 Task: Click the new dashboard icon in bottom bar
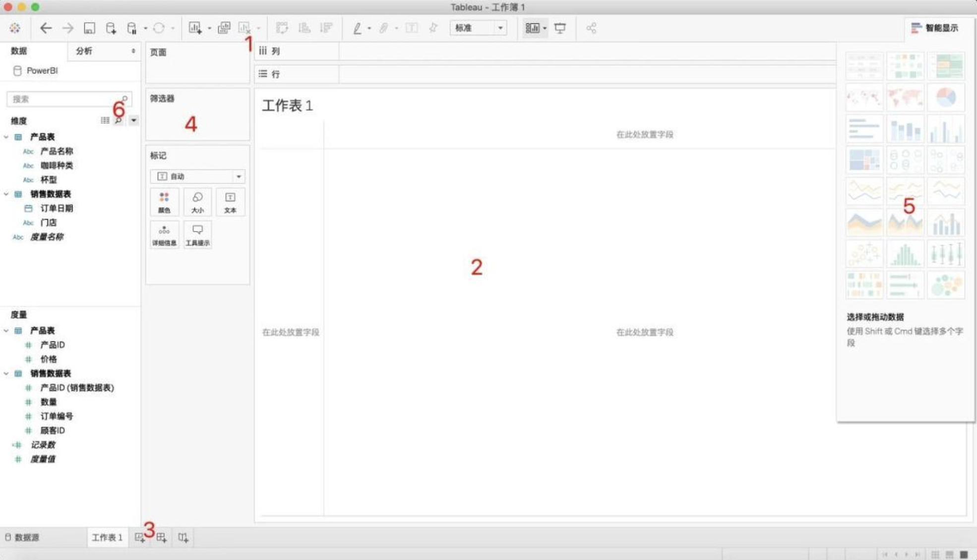162,538
